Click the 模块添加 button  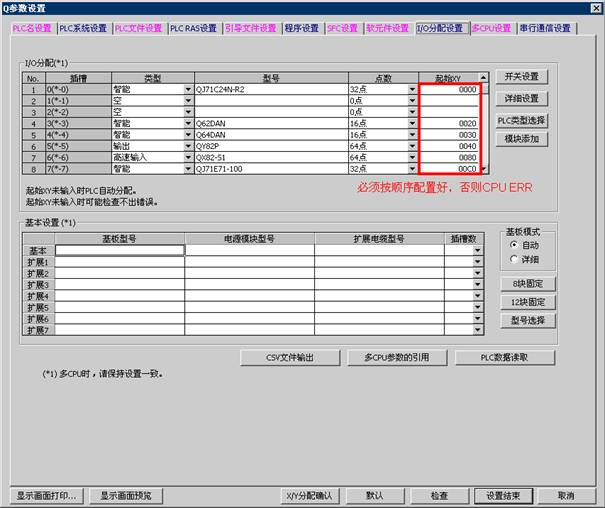[x=521, y=139]
